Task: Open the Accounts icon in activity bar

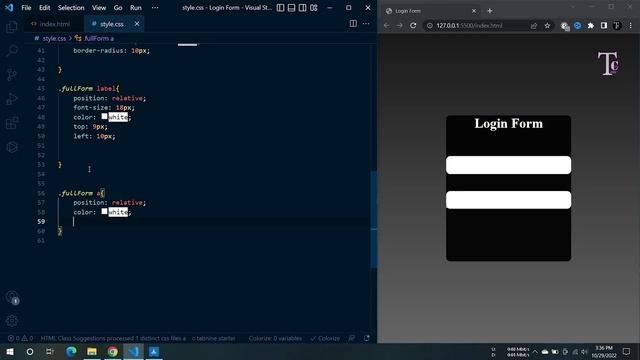Action: tap(12, 297)
